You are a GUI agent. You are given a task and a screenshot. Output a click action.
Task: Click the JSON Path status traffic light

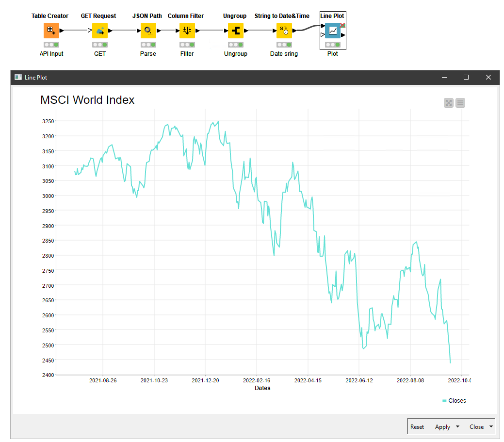pos(148,45)
